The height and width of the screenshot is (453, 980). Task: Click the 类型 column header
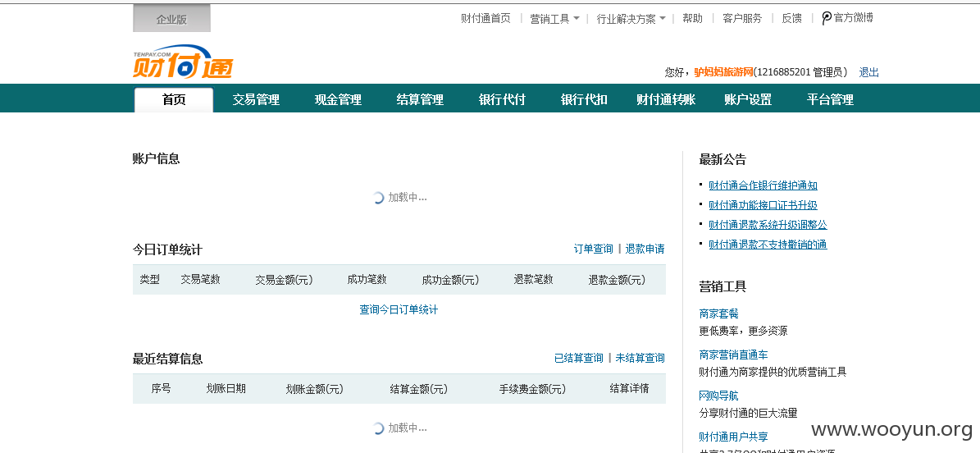click(x=149, y=280)
